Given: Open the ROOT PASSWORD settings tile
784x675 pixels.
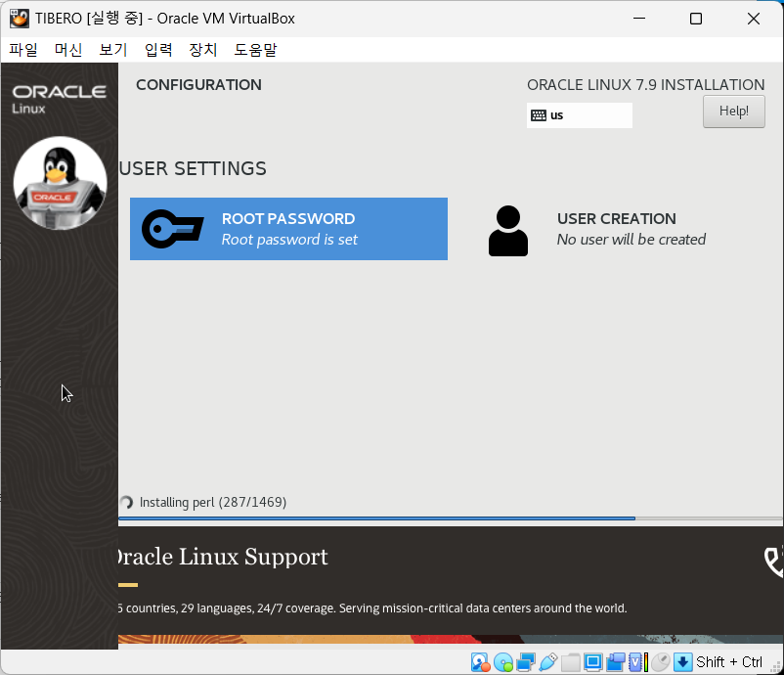Looking at the screenshot, I should click(x=288, y=229).
